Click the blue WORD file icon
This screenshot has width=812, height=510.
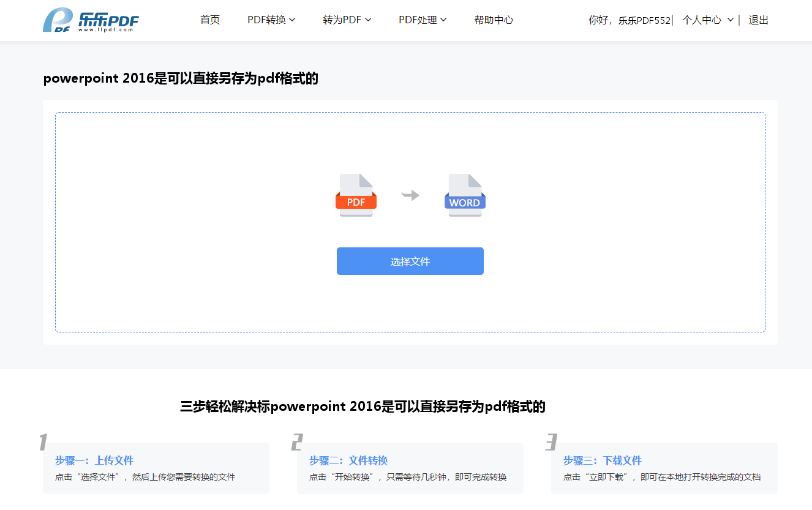(x=465, y=195)
